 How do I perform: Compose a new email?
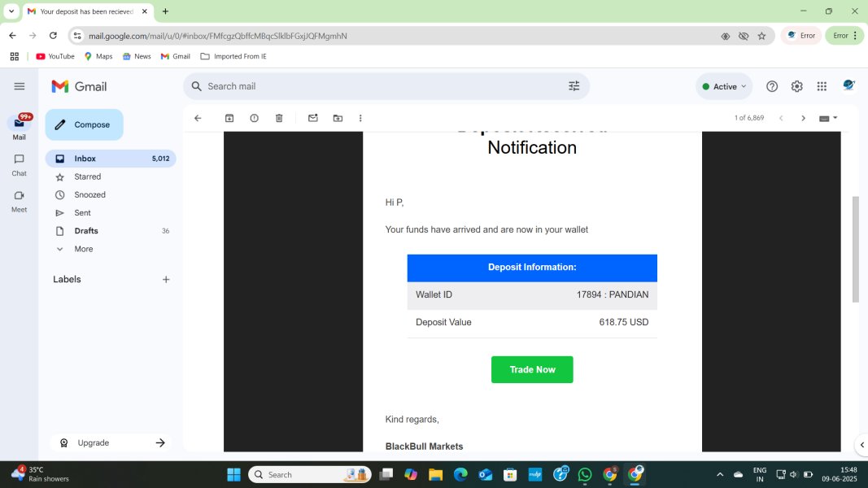point(84,124)
